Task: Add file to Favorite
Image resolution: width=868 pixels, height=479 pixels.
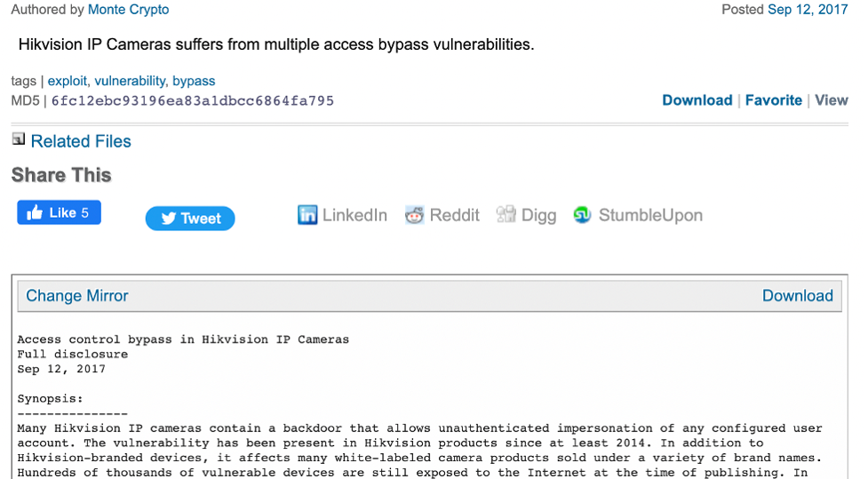Action: click(773, 100)
